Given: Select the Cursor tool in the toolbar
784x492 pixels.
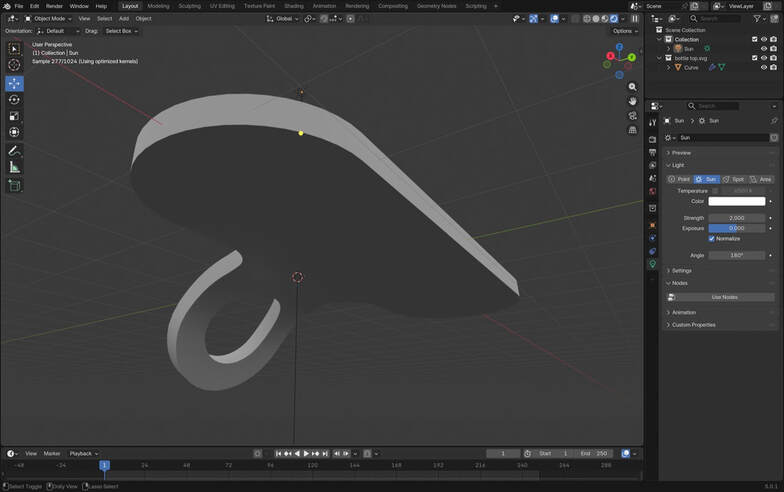Looking at the screenshot, I should tap(14, 65).
